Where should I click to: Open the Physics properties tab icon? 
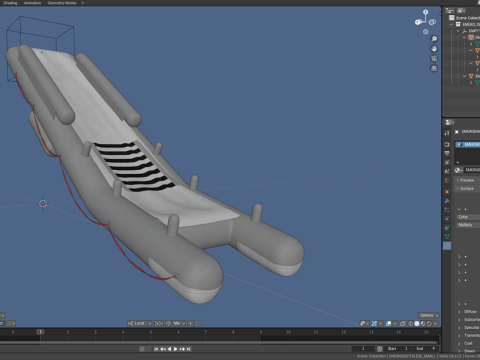(x=447, y=219)
